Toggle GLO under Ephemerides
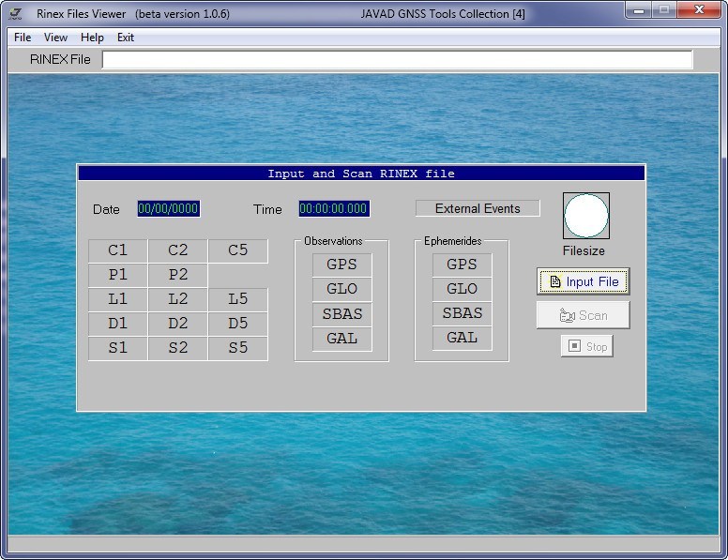 tap(462, 289)
